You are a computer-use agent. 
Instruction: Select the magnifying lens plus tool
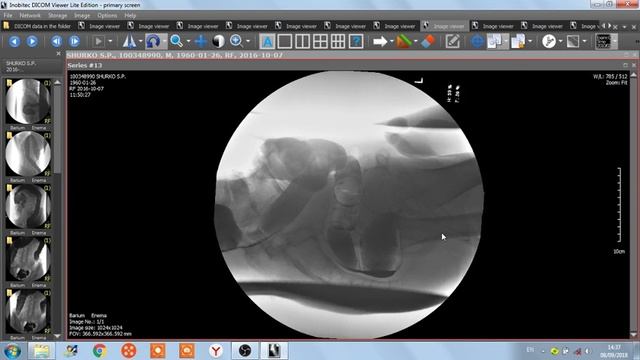pos(236,41)
